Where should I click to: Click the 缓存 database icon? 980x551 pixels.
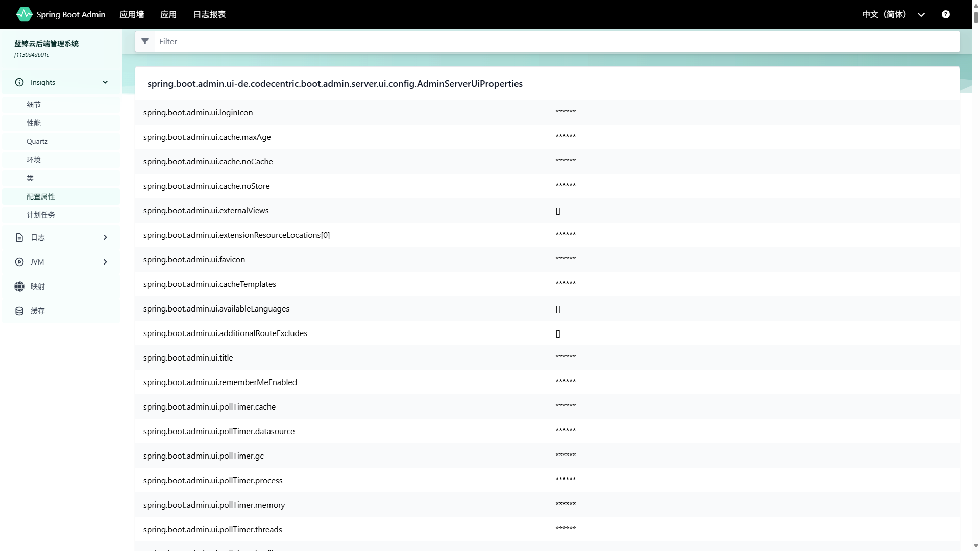coord(19,311)
